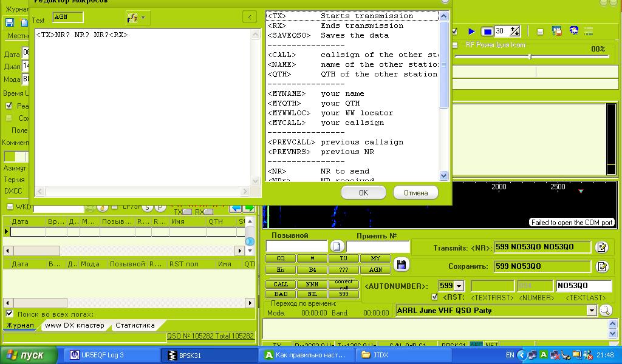Click the floppy disk save icon beside AGN
The image size is (622, 364).
[400, 264]
